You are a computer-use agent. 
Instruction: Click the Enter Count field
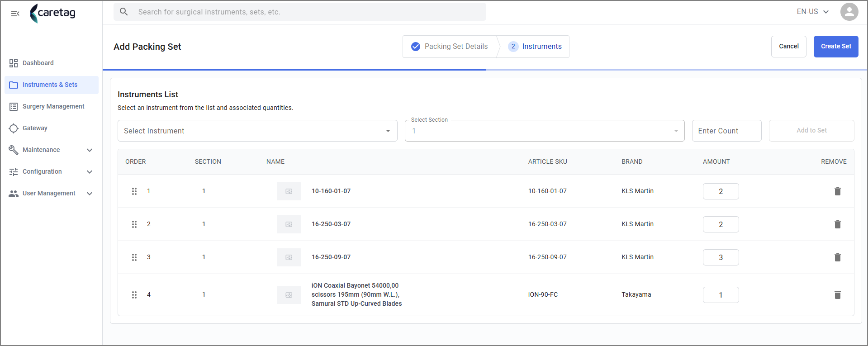[726, 131]
